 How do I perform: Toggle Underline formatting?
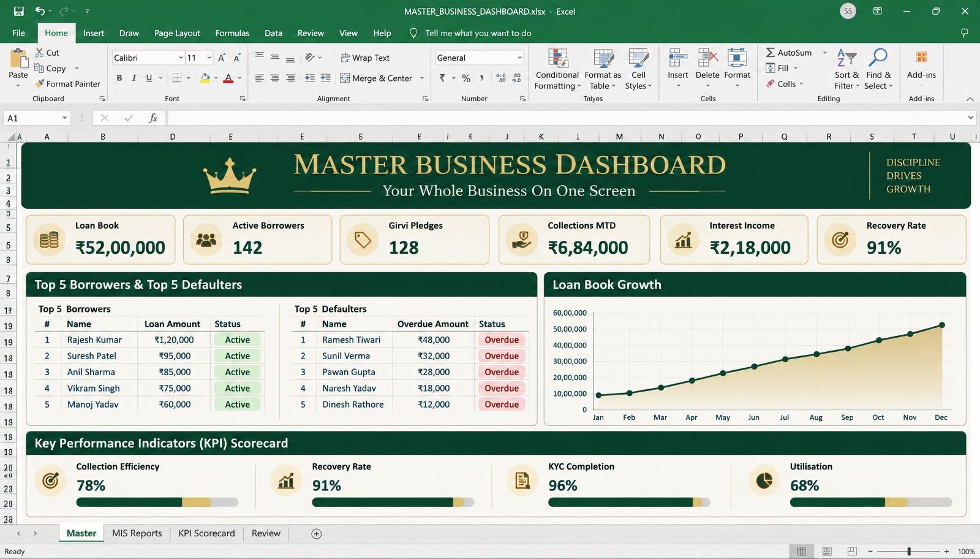(x=149, y=78)
